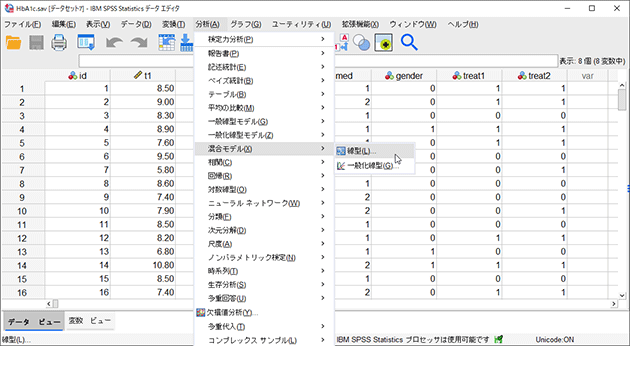Viewport: 630px width, 380px height.
Task: Click the Print icon
Action: [59, 43]
